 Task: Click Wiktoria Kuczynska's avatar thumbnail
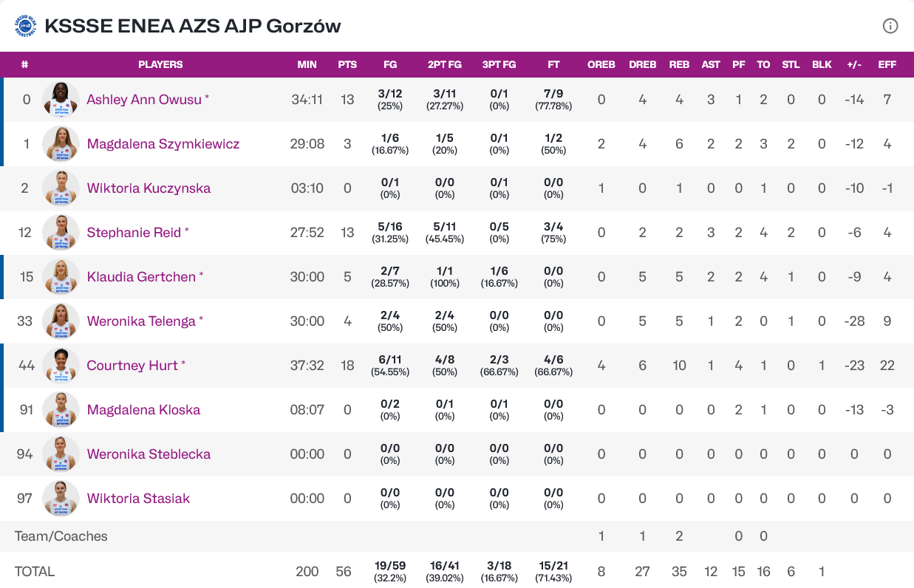click(61, 188)
